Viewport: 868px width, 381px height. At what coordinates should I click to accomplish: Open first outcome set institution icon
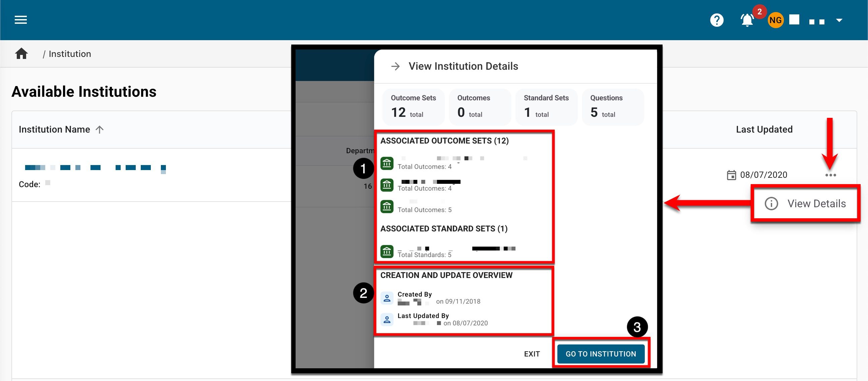point(387,163)
